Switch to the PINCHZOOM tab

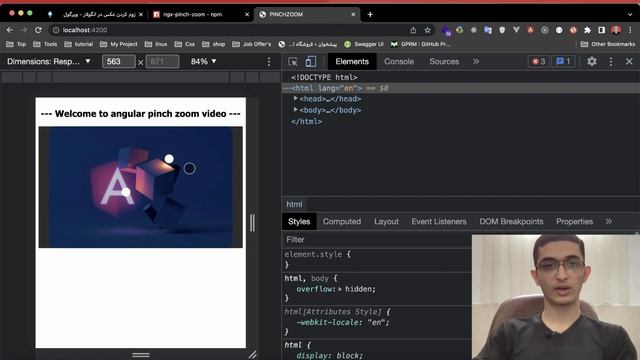point(307,14)
